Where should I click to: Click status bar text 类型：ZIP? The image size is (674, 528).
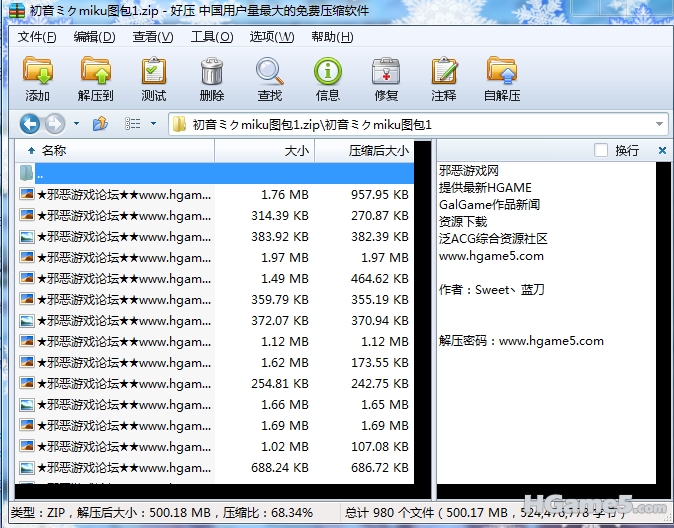coord(38,513)
